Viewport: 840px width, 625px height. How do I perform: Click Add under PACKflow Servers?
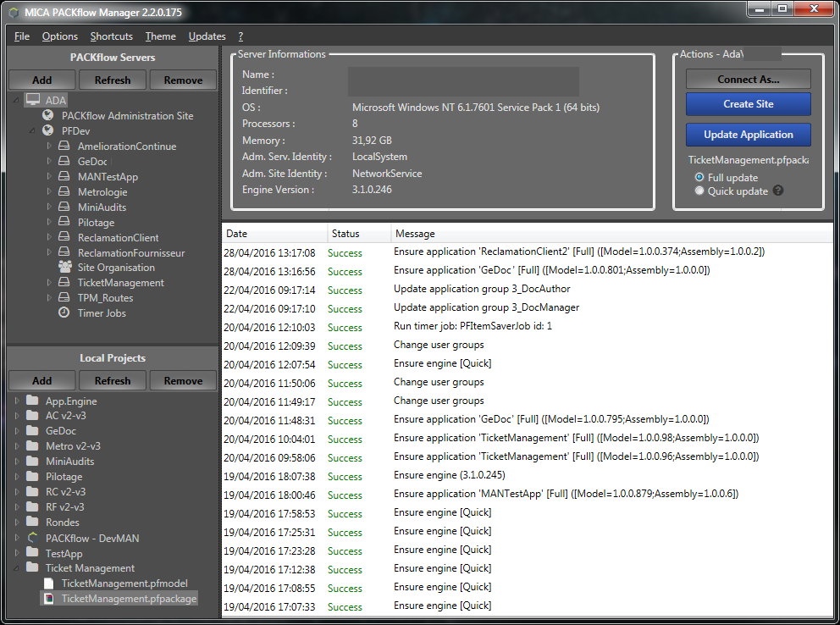tap(41, 80)
